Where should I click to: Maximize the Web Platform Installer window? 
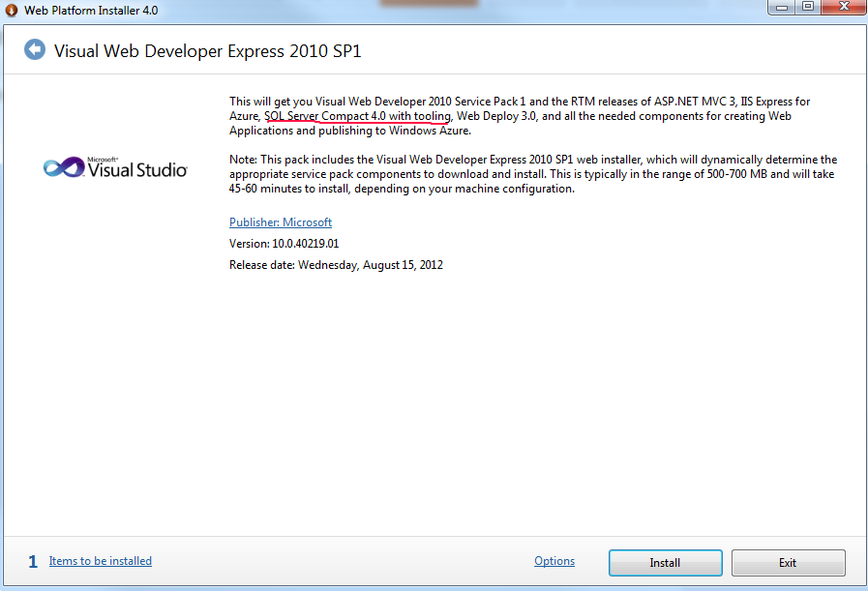pos(808,7)
